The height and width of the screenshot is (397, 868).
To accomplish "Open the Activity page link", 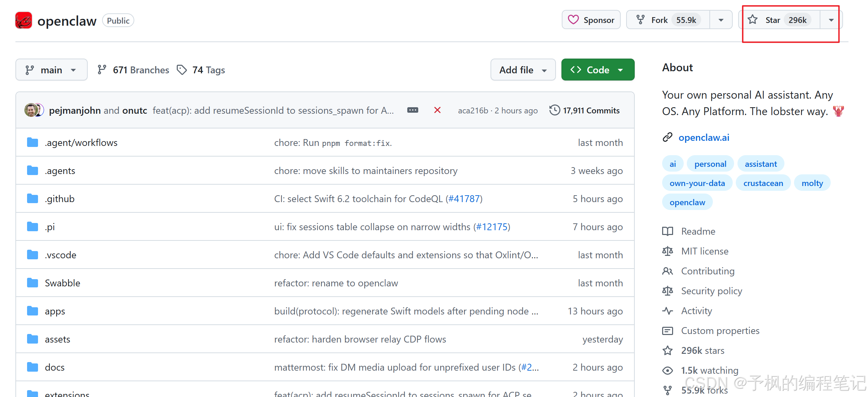I will pos(696,311).
